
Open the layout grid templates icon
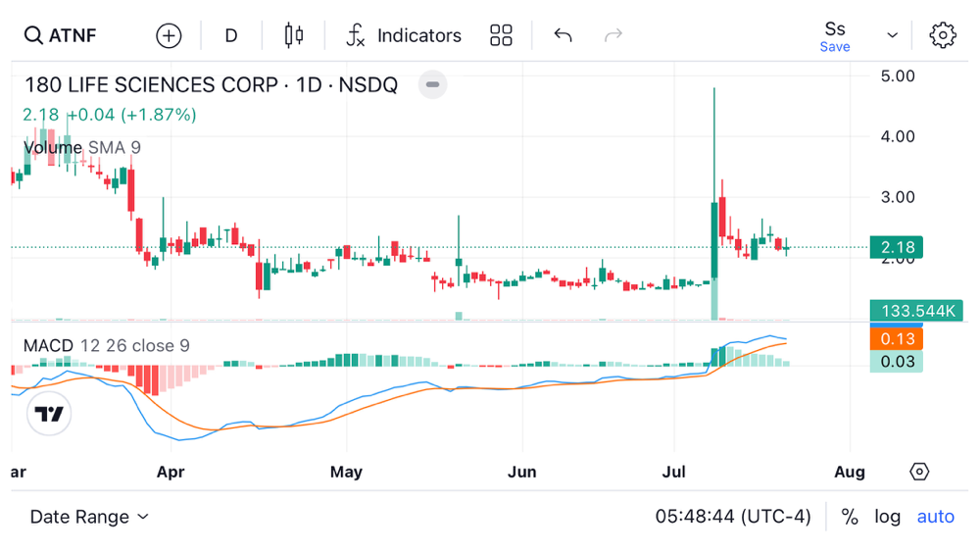[x=501, y=35]
